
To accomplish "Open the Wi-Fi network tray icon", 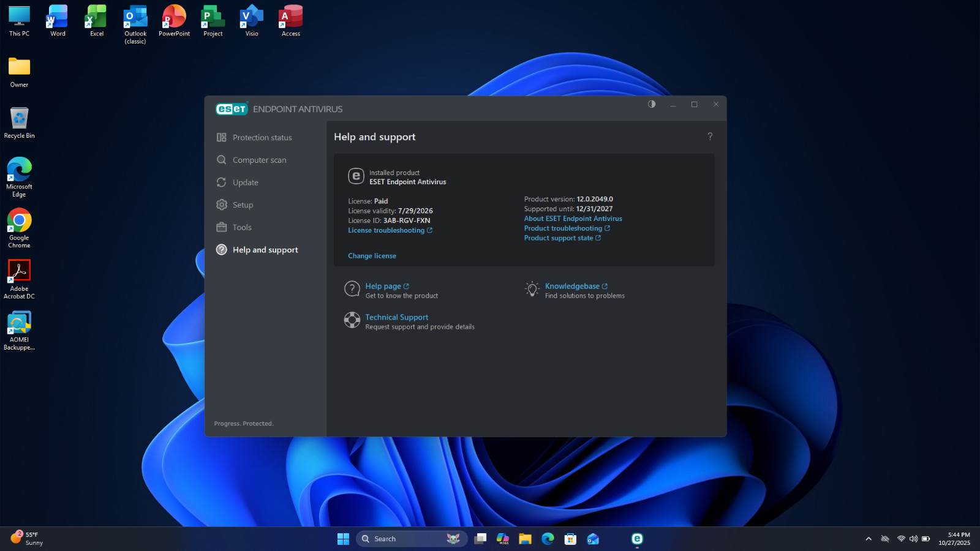I will point(901,539).
